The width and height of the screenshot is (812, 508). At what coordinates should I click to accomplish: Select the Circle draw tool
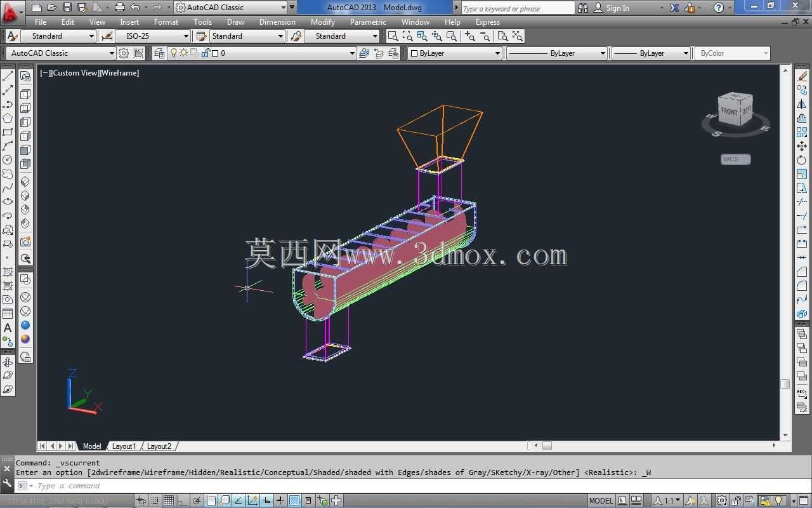pos(8,160)
